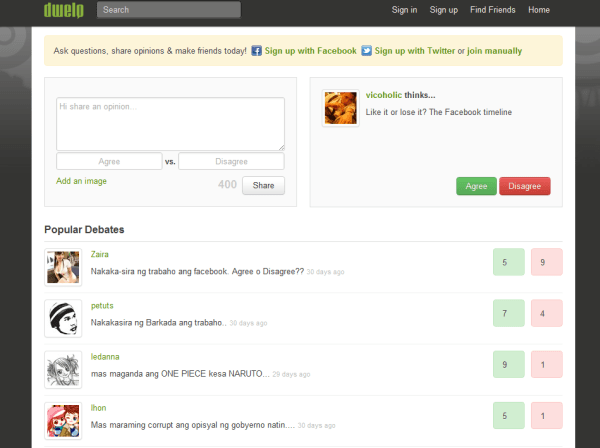
Task: Click the red 1 disagree count on lhon's debate
Action: (x=546, y=416)
